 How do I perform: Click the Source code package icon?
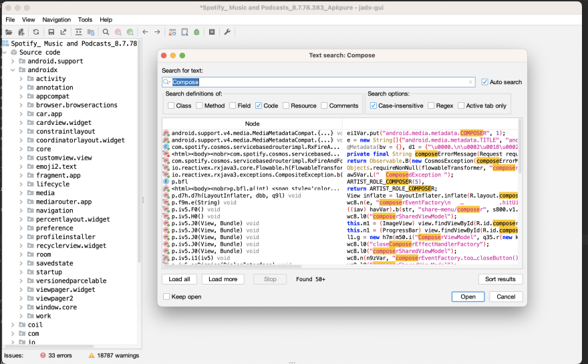14,53
